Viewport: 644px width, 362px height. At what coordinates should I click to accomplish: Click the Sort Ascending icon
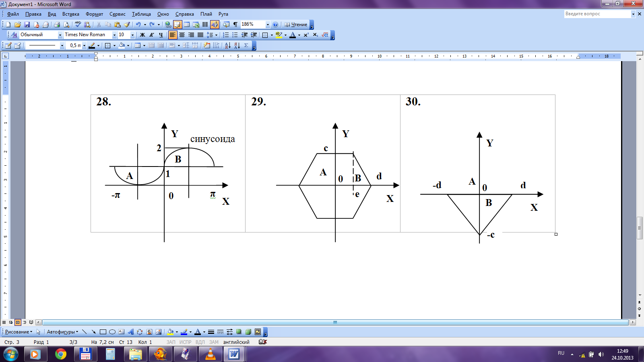point(227,45)
